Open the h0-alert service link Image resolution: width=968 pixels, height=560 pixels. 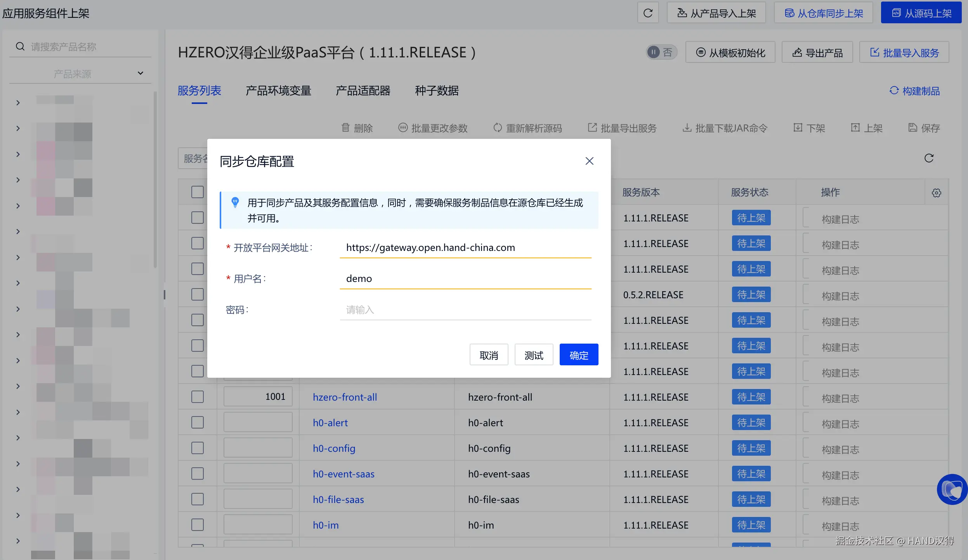[330, 423]
